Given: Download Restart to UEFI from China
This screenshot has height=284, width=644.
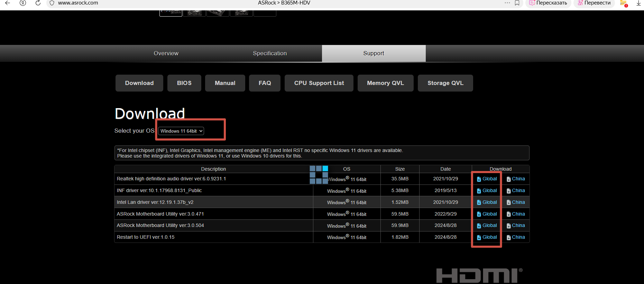Looking at the screenshot, I should (x=516, y=237).
